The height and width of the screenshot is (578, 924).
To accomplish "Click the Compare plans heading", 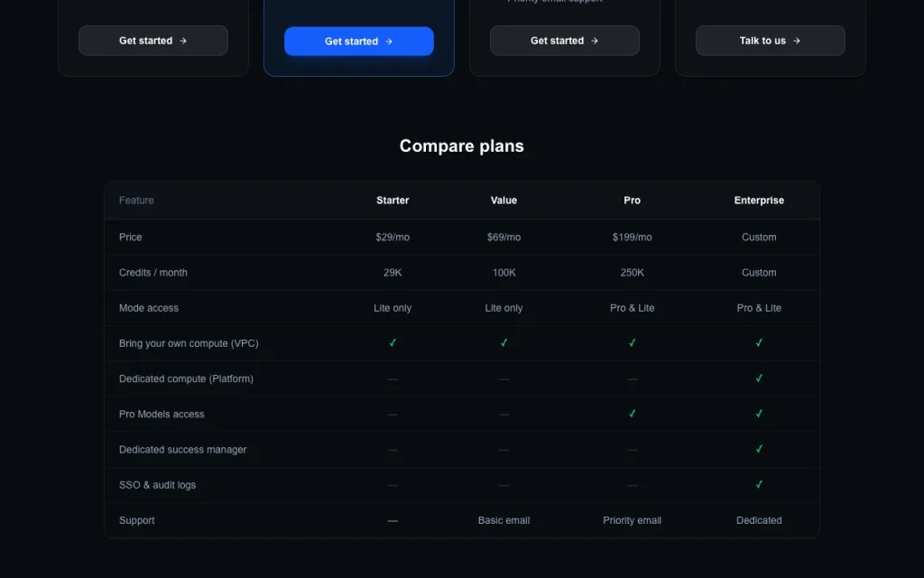I will (x=461, y=145).
